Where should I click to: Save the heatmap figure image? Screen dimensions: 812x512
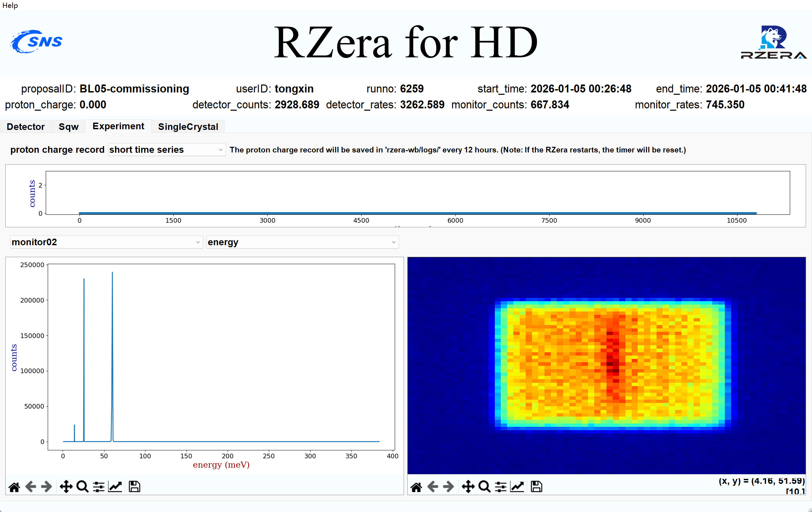click(x=537, y=487)
